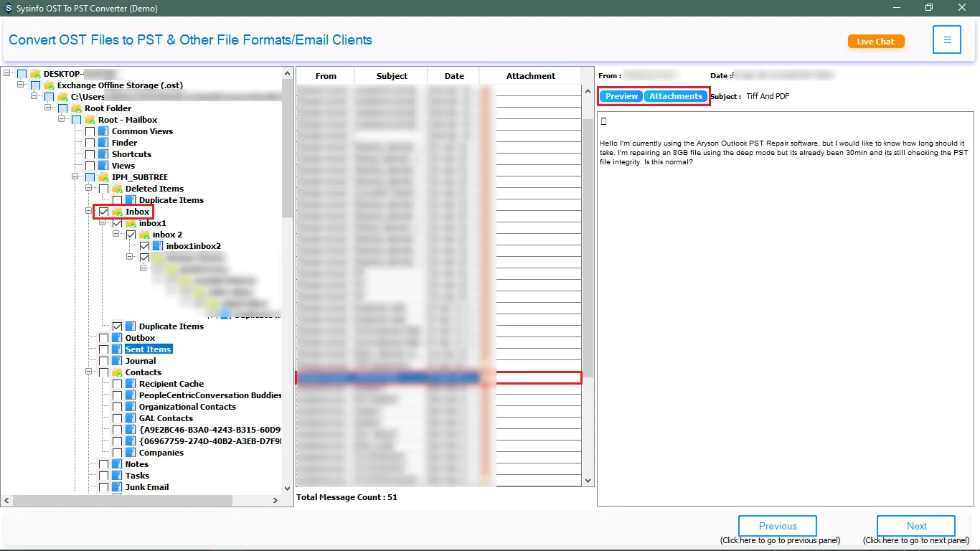Image resolution: width=980 pixels, height=551 pixels.
Task: Click the Notes folder icon
Action: pos(117,464)
